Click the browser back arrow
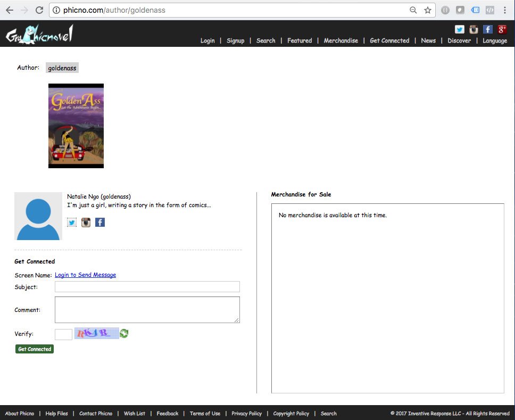The image size is (515, 420). (10, 10)
